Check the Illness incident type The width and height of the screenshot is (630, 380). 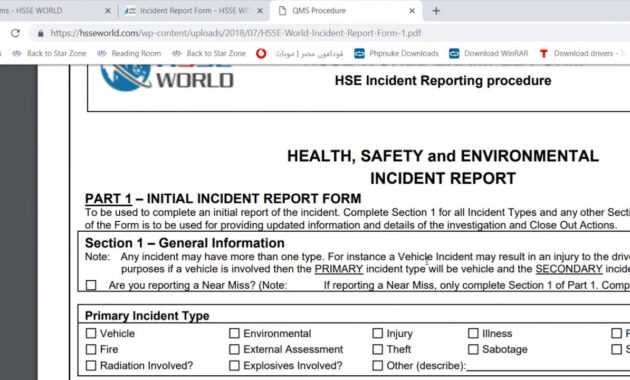[473, 333]
